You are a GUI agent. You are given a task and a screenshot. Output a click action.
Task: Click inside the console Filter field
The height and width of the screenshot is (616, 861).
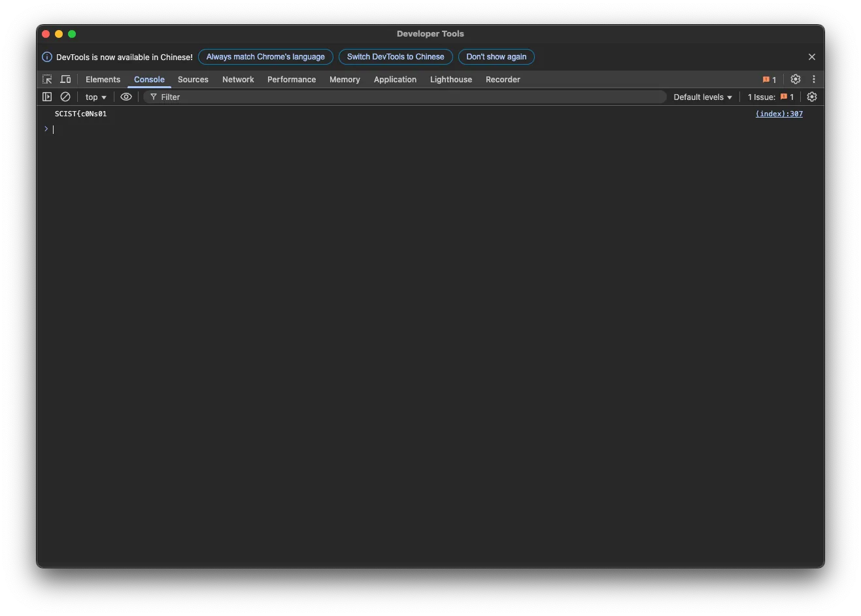405,97
